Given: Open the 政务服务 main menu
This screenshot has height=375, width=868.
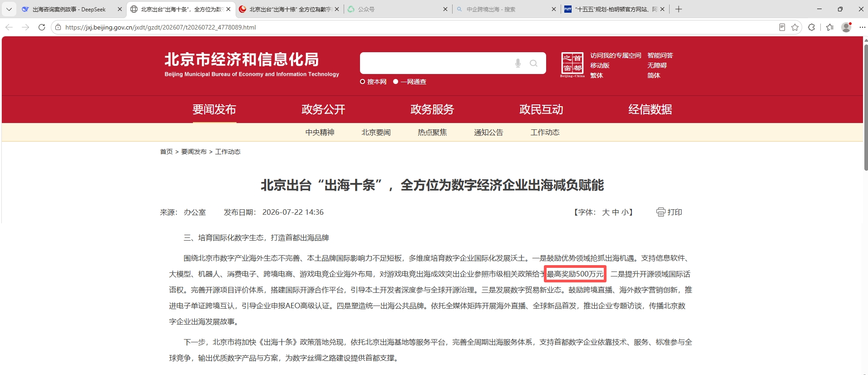Looking at the screenshot, I should [432, 109].
